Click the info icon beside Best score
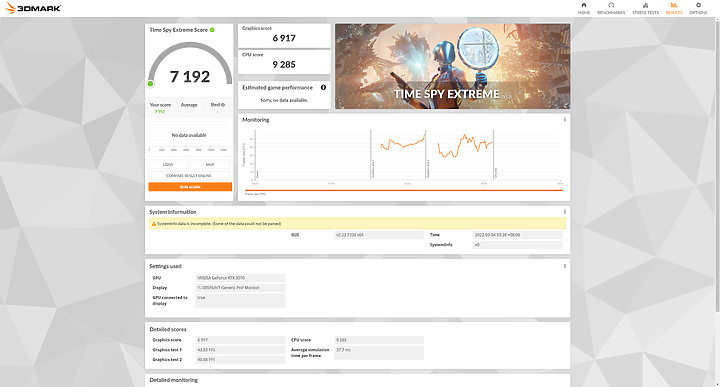 click(223, 105)
